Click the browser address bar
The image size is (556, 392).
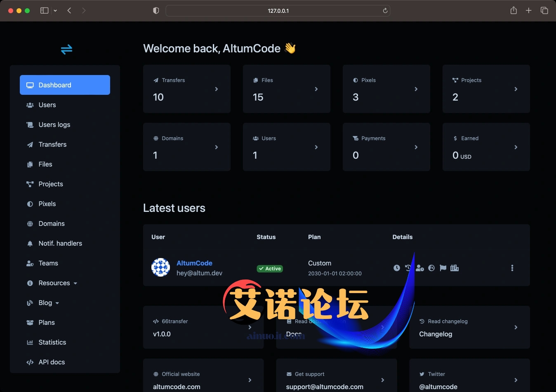(278, 11)
